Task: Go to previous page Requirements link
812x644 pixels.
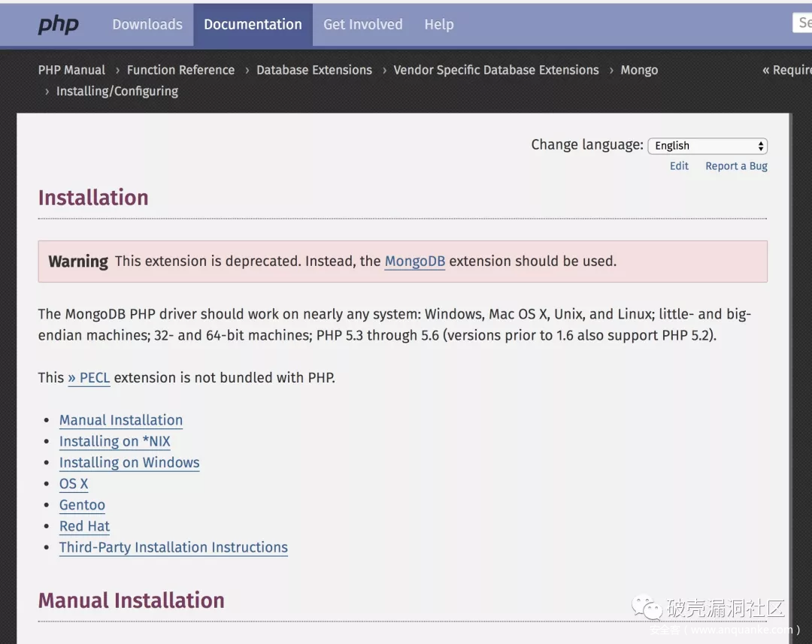Action: pyautogui.click(x=787, y=70)
